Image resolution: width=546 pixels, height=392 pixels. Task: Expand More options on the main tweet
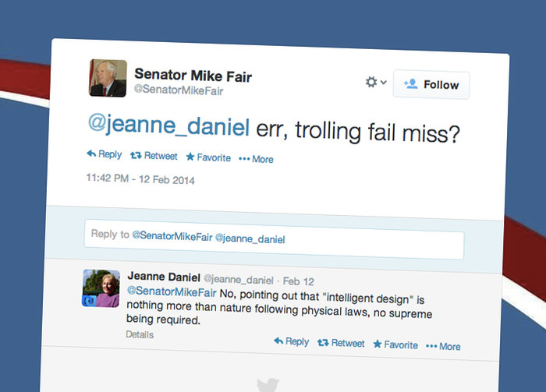[256, 159]
